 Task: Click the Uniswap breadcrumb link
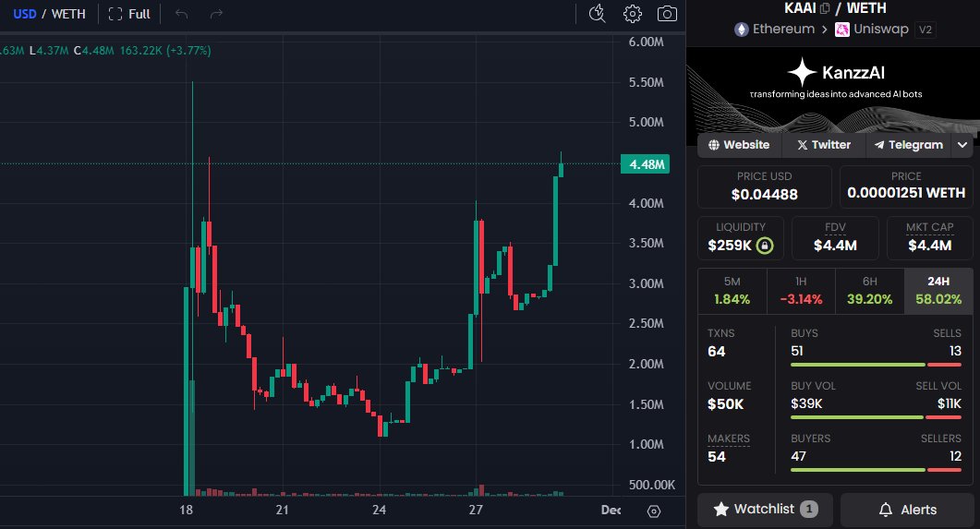[x=880, y=30]
